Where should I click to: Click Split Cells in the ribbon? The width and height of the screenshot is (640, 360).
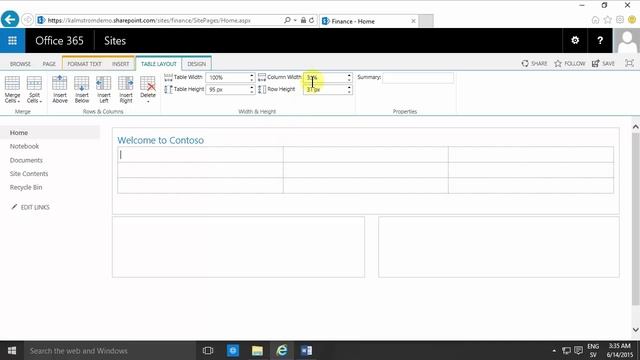point(34,89)
